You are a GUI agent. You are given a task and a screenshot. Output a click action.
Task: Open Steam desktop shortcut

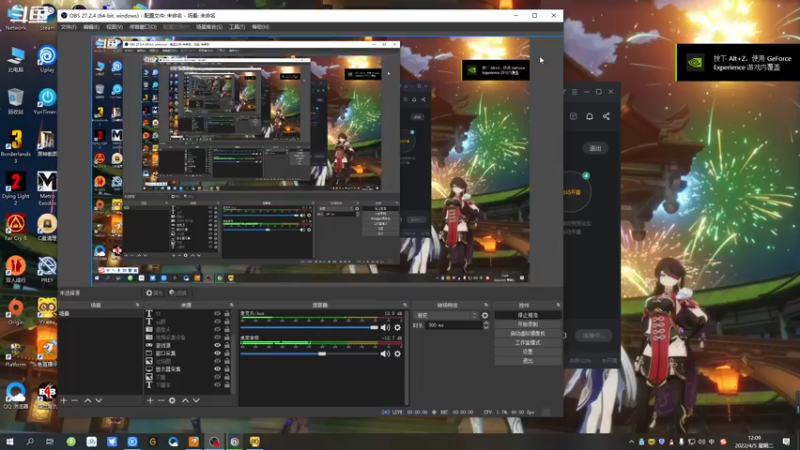47,17
